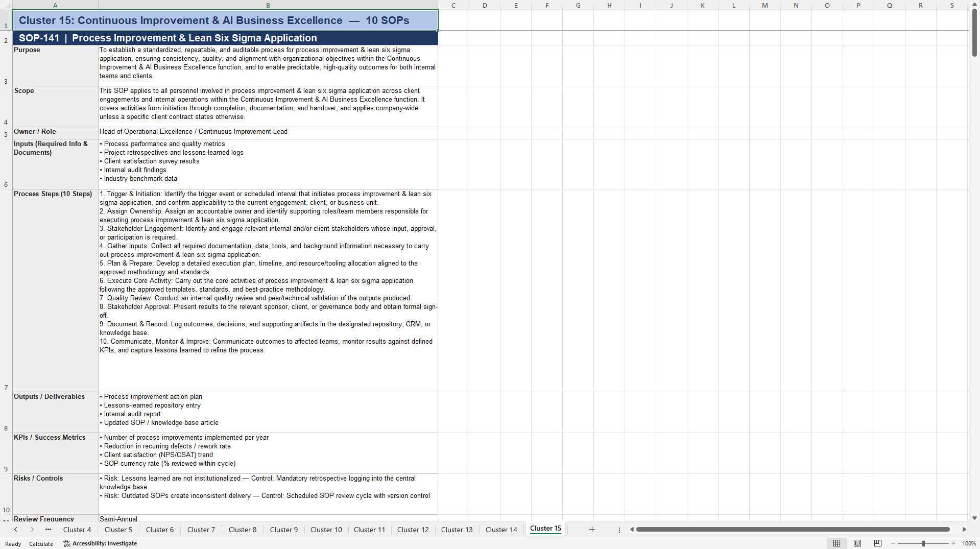The image size is (980, 549).
Task: Select the Semi-Annual value cell
Action: 268,518
